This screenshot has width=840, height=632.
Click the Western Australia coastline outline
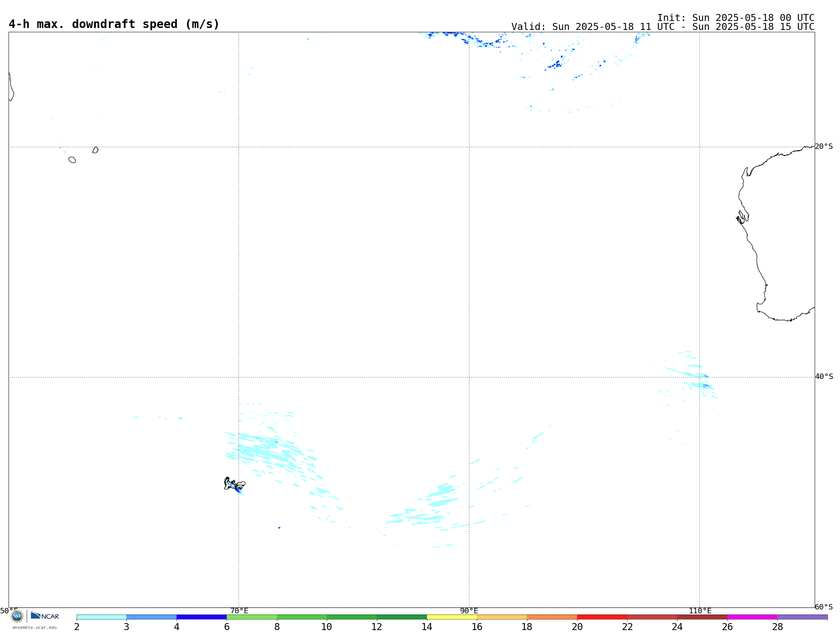(x=775, y=234)
